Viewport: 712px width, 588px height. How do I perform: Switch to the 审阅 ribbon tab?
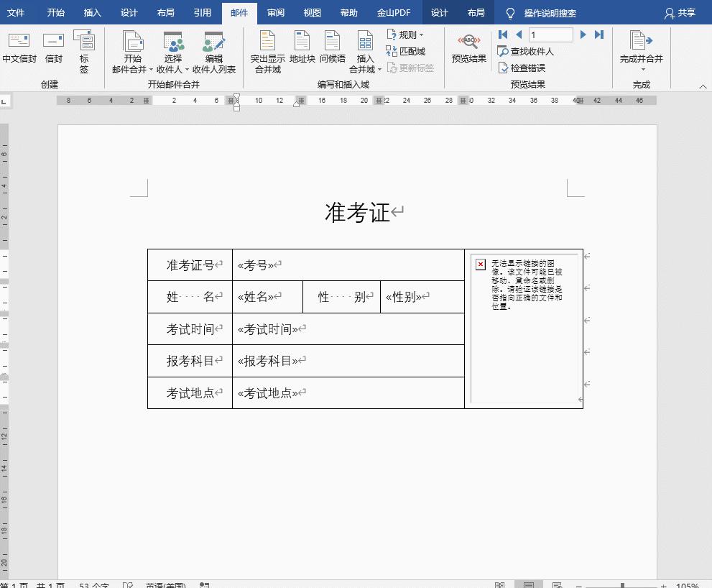tap(275, 12)
